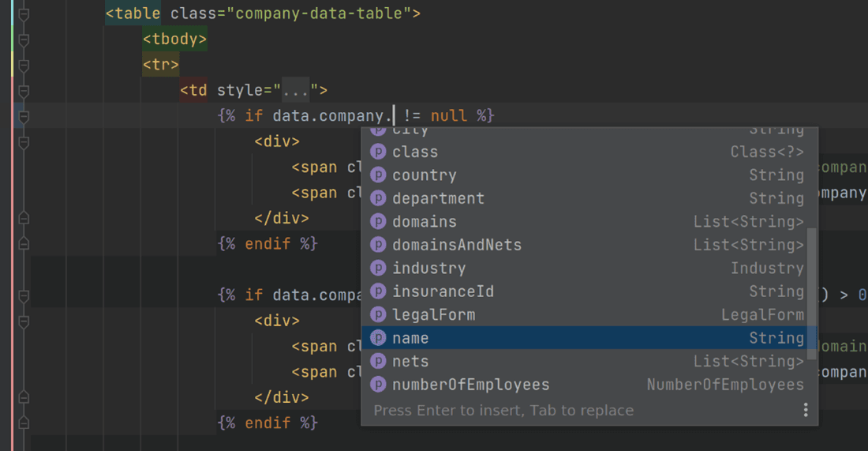The image size is (868, 451).
Task: Click the property icon next to "industry"
Action: [378, 269]
